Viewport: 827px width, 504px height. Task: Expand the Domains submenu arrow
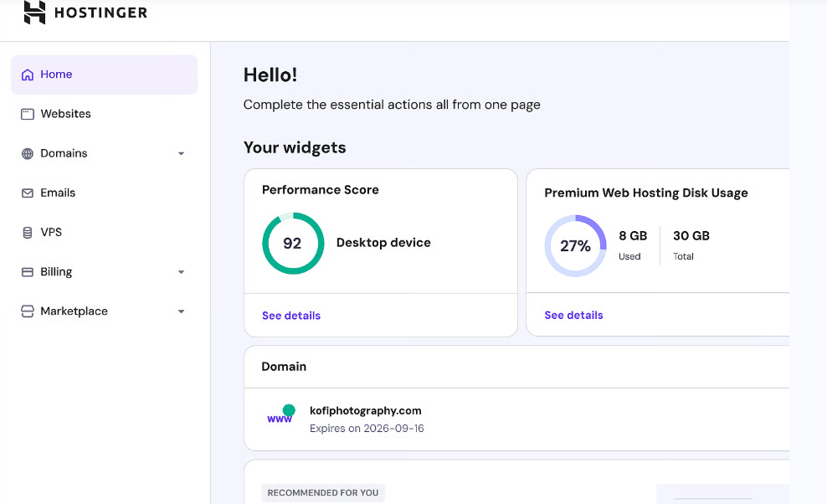pos(181,153)
